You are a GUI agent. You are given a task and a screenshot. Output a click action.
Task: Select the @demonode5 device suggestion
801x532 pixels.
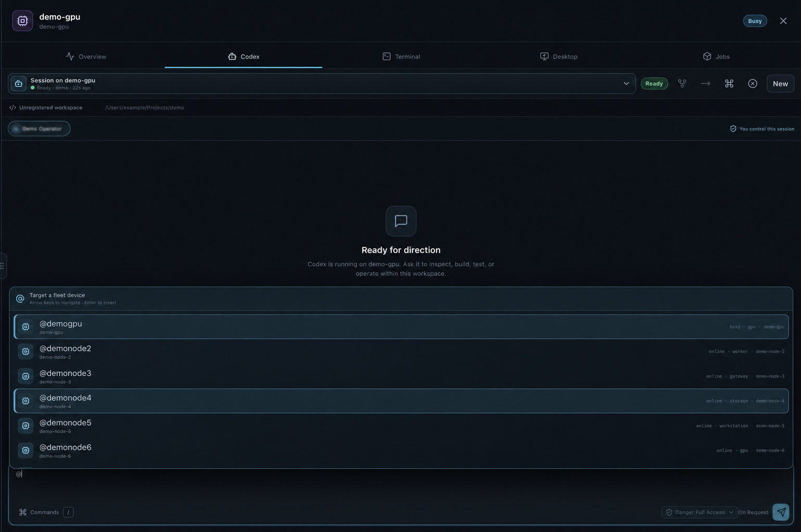click(x=401, y=426)
